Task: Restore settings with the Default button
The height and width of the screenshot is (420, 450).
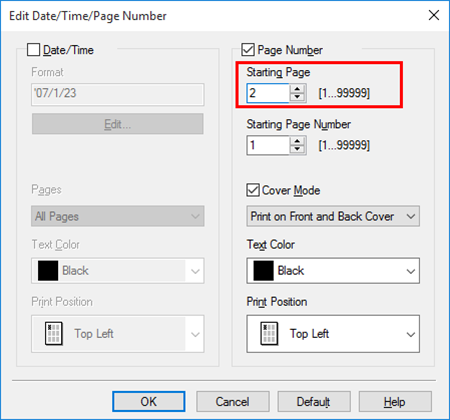Action: coord(314,402)
